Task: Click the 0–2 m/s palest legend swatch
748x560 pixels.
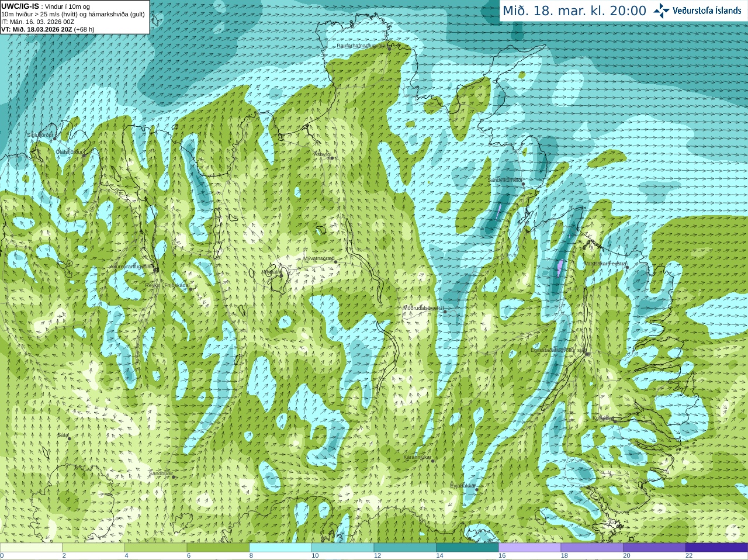Action: click(31, 548)
